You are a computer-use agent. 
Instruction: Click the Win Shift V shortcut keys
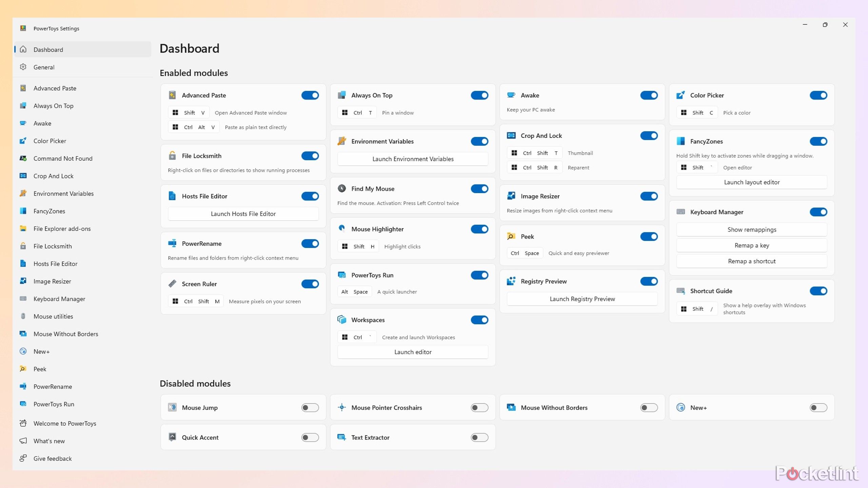[x=189, y=113]
